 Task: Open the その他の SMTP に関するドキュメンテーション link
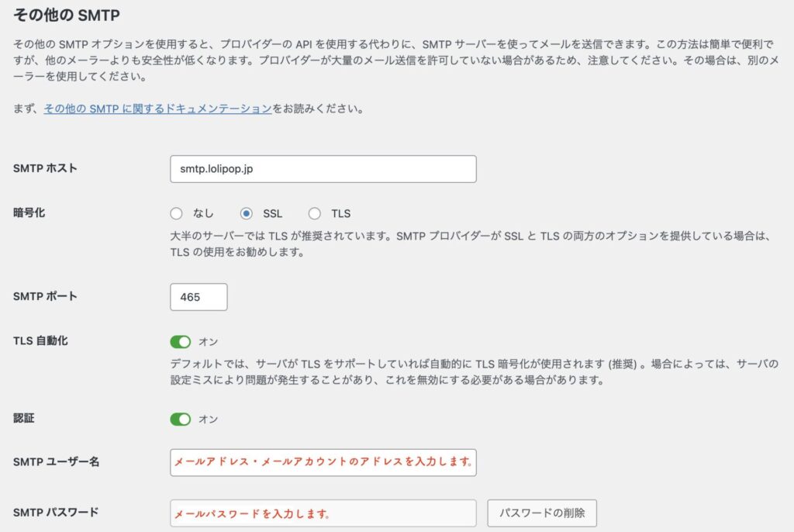(x=157, y=109)
